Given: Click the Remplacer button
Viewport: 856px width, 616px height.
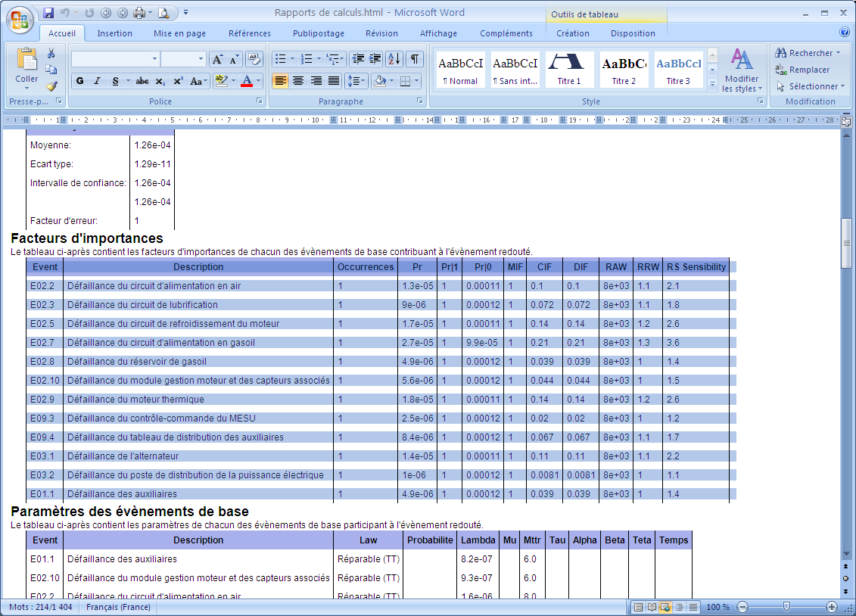Looking at the screenshot, I should [x=802, y=70].
